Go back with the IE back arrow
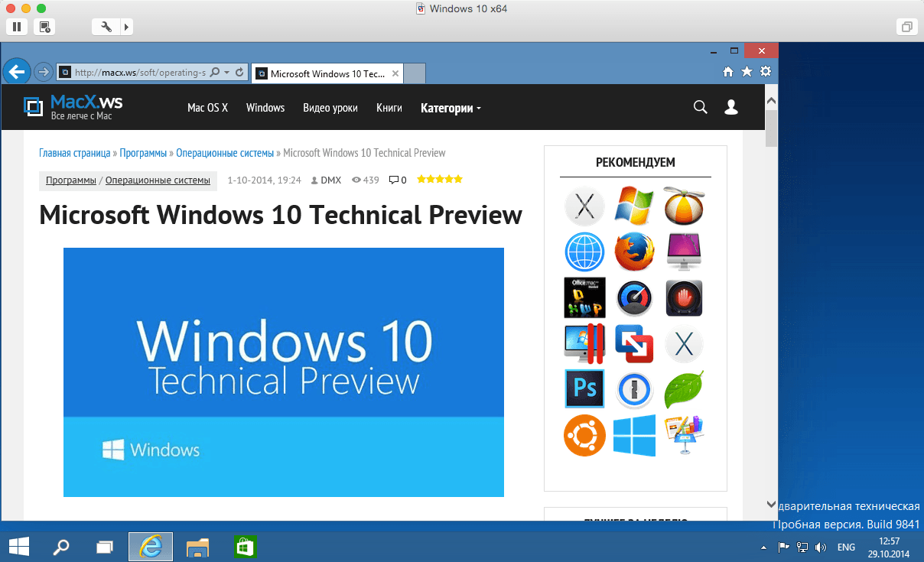Image resolution: width=924 pixels, height=562 pixels. click(x=17, y=72)
